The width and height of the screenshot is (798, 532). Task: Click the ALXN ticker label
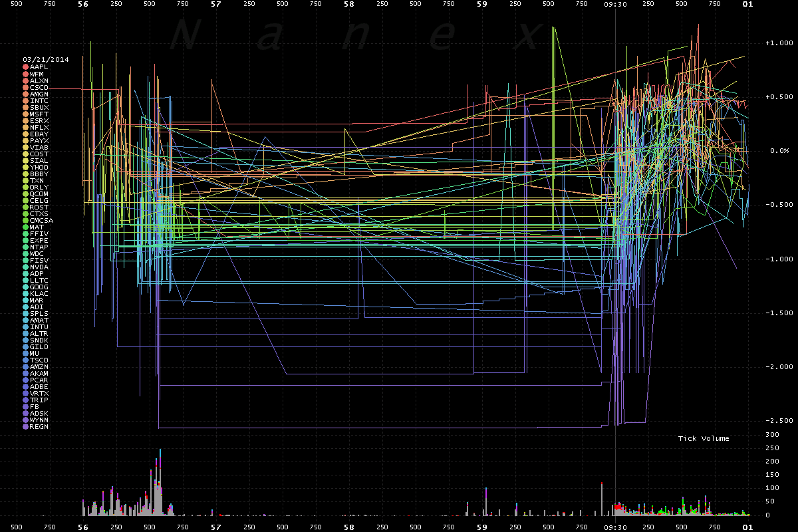39,80
